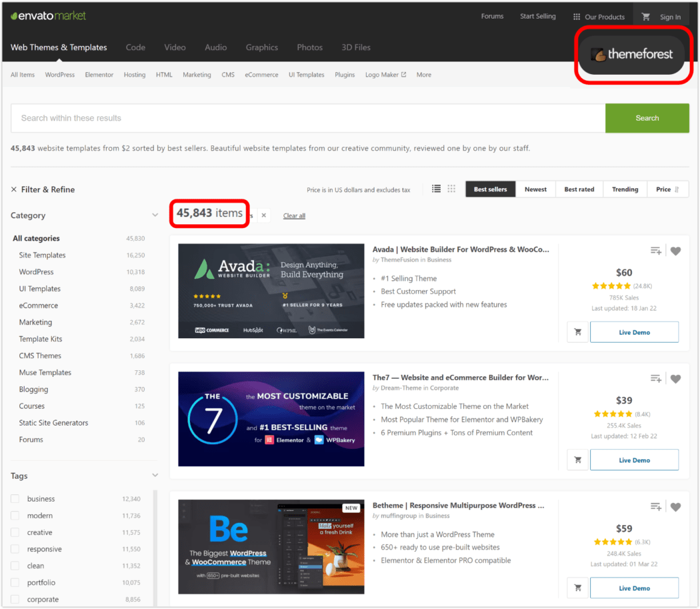Switch to grid view layout icon
Viewport: 700px width, 609px height.
[451, 189]
